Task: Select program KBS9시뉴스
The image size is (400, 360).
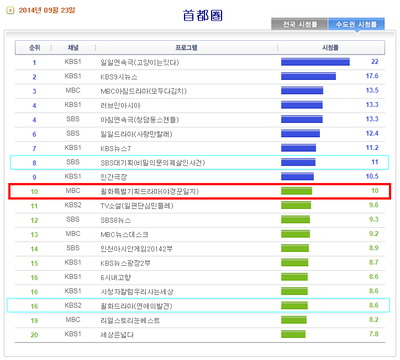Action: 119,77
